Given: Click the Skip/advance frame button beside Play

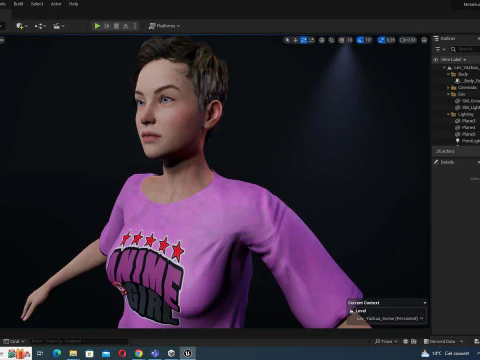Looking at the screenshot, I should coord(107,26).
